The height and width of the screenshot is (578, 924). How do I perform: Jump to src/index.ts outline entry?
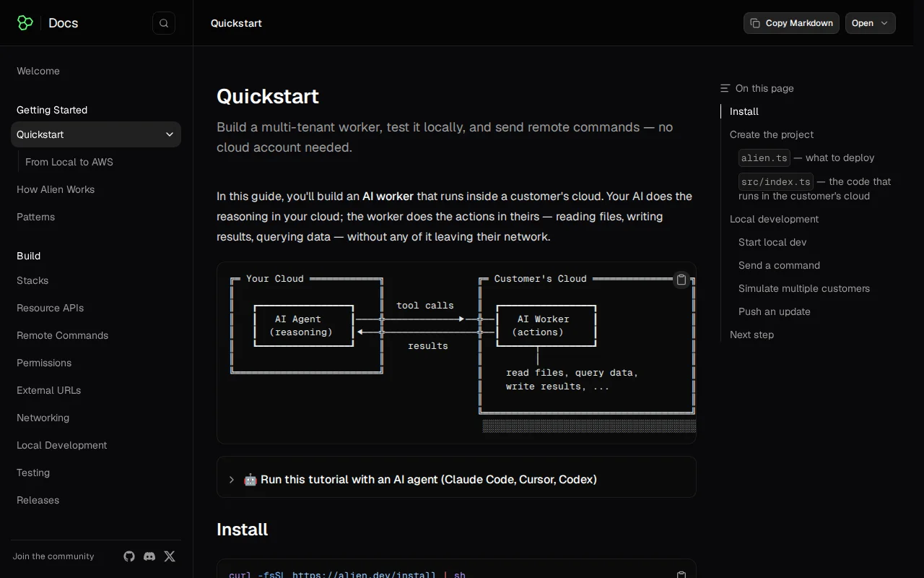click(x=815, y=188)
